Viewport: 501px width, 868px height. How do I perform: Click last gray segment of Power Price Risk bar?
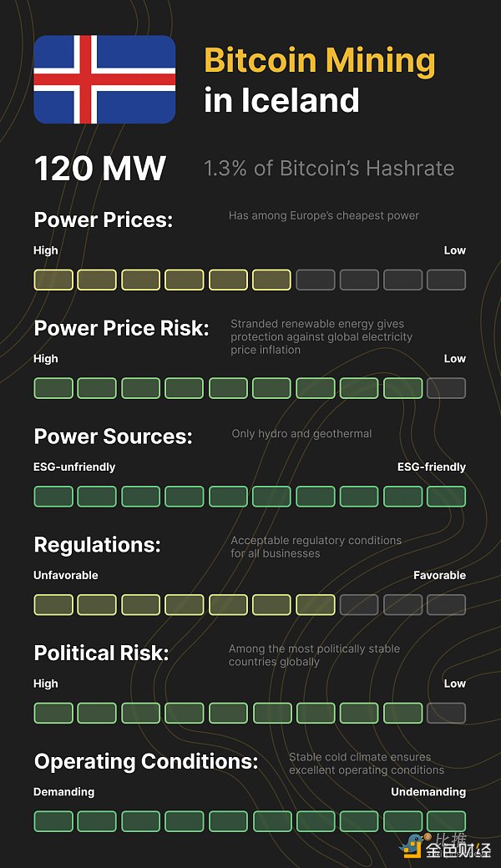446,388
